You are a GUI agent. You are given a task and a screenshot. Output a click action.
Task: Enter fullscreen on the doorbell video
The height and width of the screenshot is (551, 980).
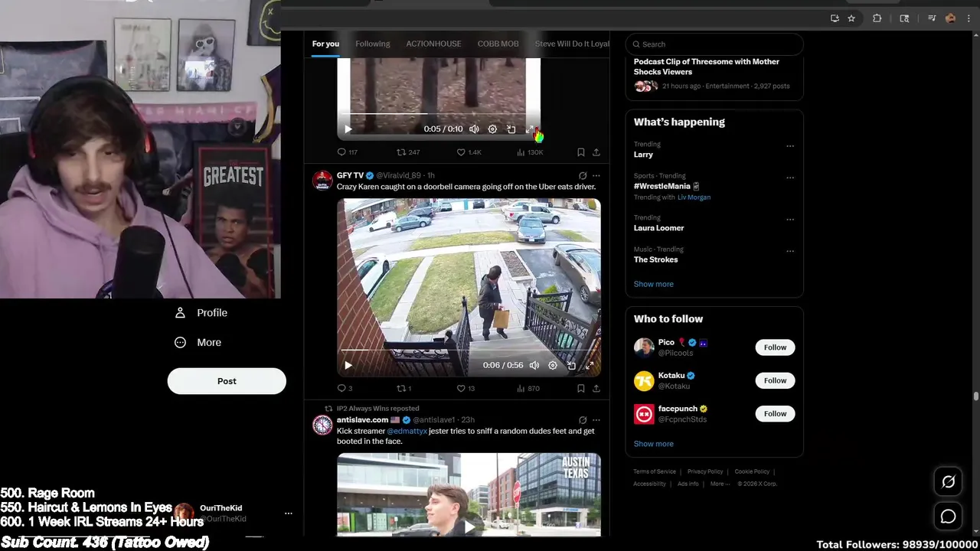pyautogui.click(x=590, y=366)
